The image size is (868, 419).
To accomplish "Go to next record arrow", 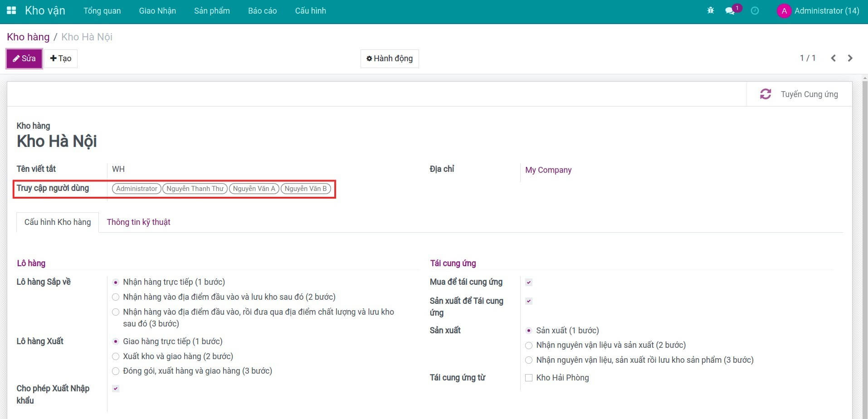I will pyautogui.click(x=850, y=58).
